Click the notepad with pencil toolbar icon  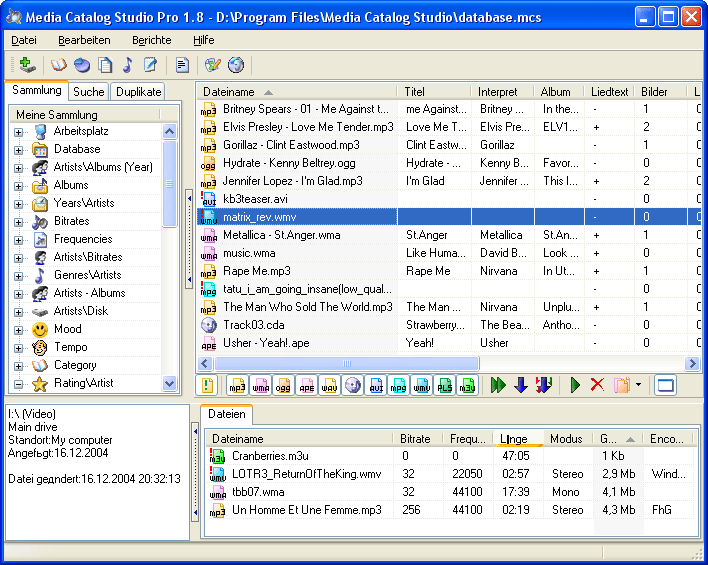(x=150, y=65)
